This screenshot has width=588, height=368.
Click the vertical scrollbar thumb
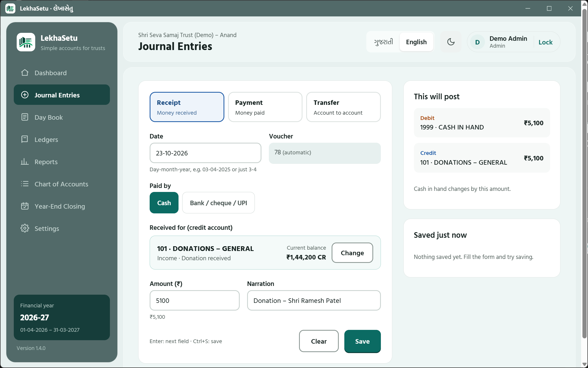[x=585, y=174]
